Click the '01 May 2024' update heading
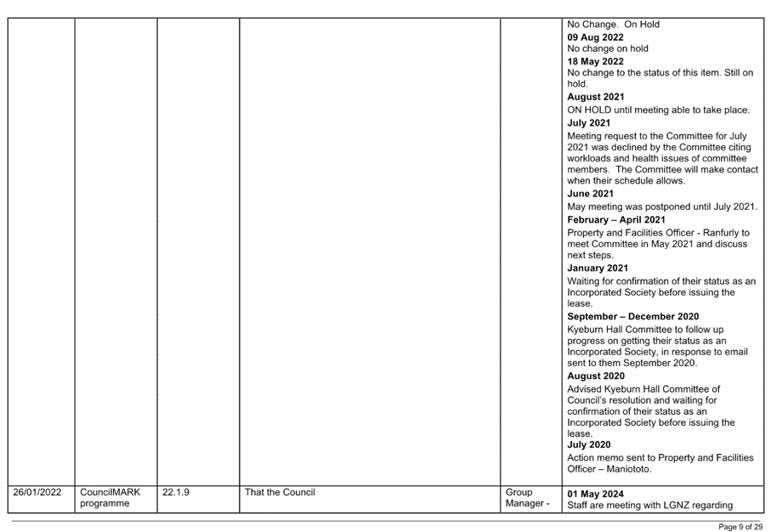 tap(595, 494)
